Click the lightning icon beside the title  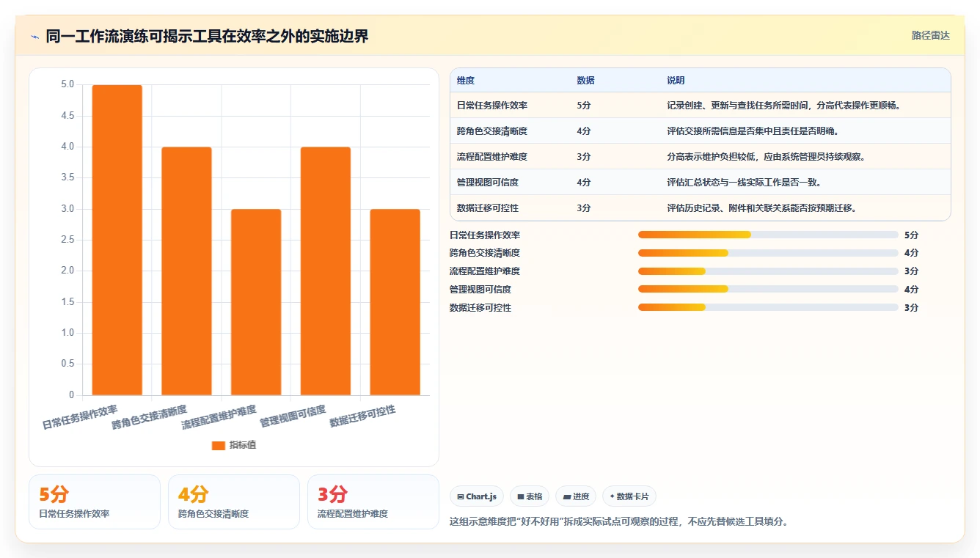(x=34, y=37)
